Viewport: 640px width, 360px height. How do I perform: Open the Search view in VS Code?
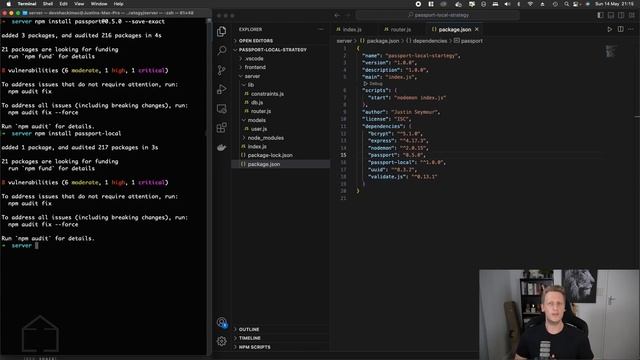coord(222,50)
